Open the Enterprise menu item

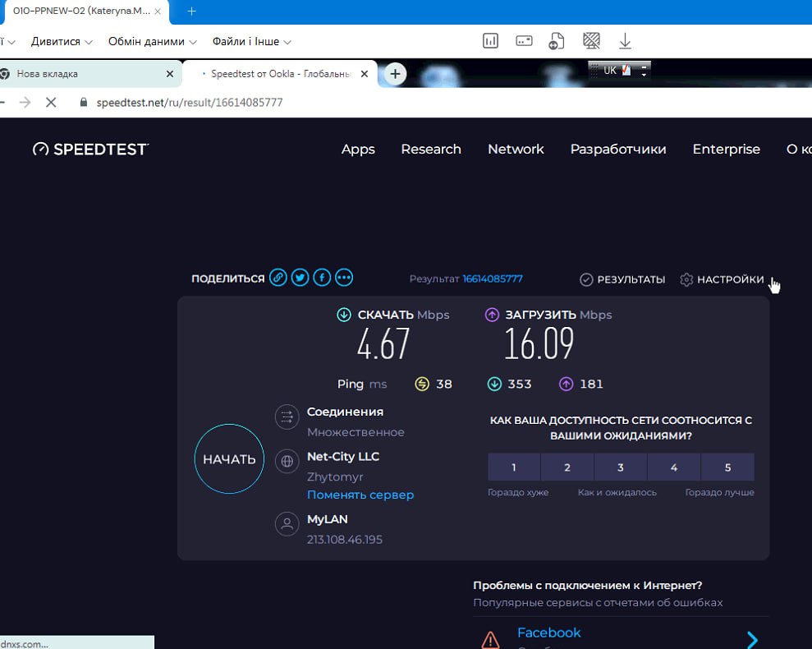point(726,150)
